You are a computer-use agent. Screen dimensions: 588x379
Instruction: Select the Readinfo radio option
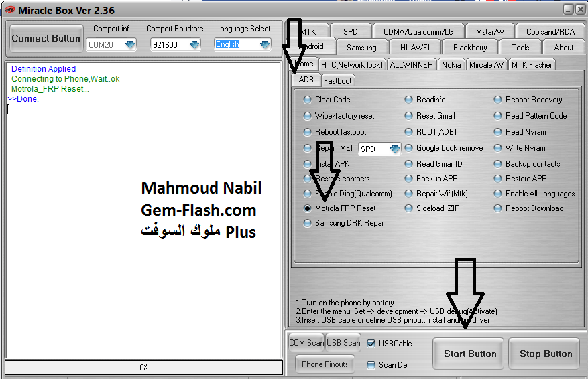[x=408, y=100]
